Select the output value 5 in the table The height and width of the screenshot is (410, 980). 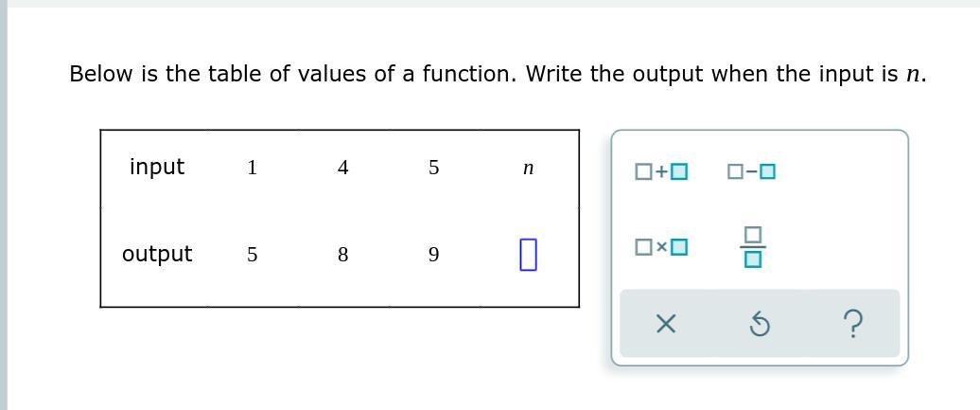click(252, 255)
